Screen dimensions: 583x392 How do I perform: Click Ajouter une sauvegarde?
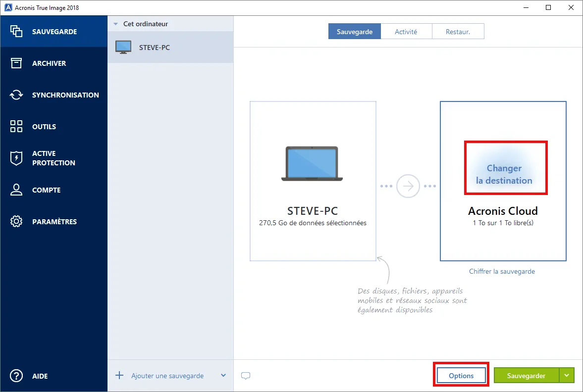click(x=167, y=376)
